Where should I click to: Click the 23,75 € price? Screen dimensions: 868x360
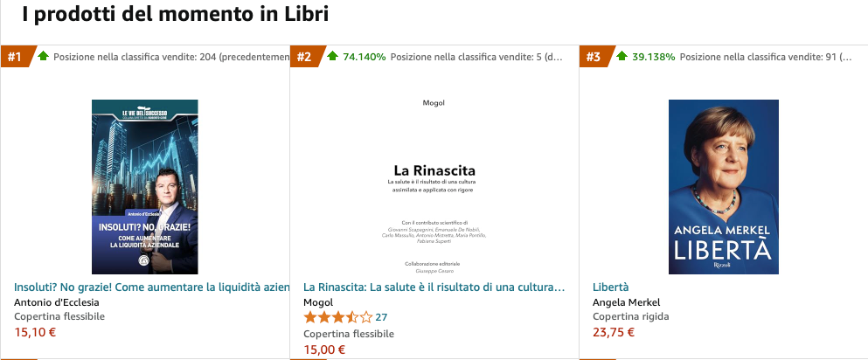614,332
